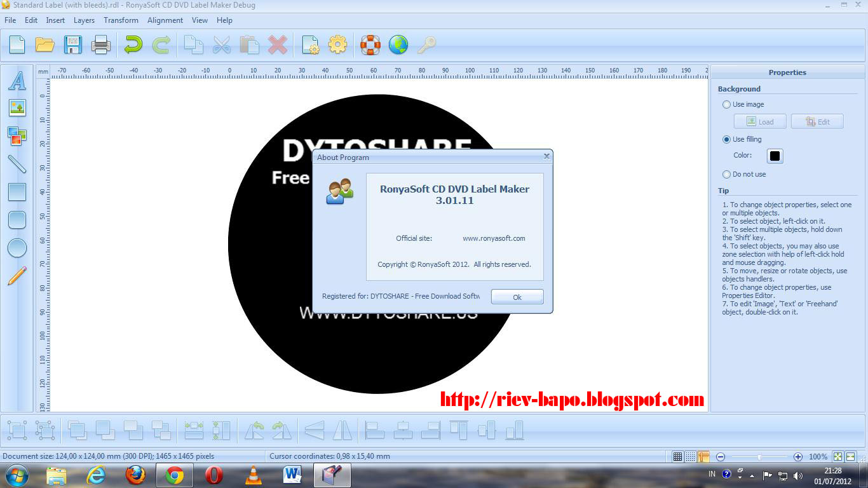Save the label with the floppy icon
Viewport: 868px width, 488px height.
click(73, 44)
